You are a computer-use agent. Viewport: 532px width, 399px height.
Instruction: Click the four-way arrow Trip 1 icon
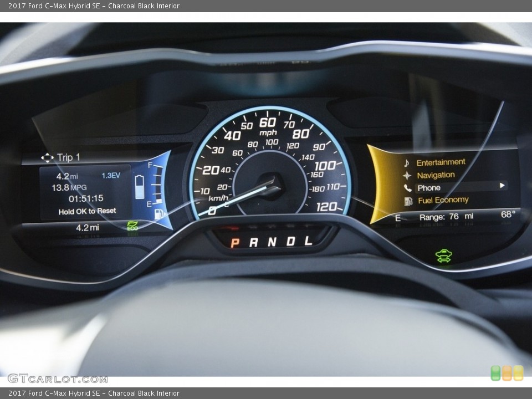(47, 158)
